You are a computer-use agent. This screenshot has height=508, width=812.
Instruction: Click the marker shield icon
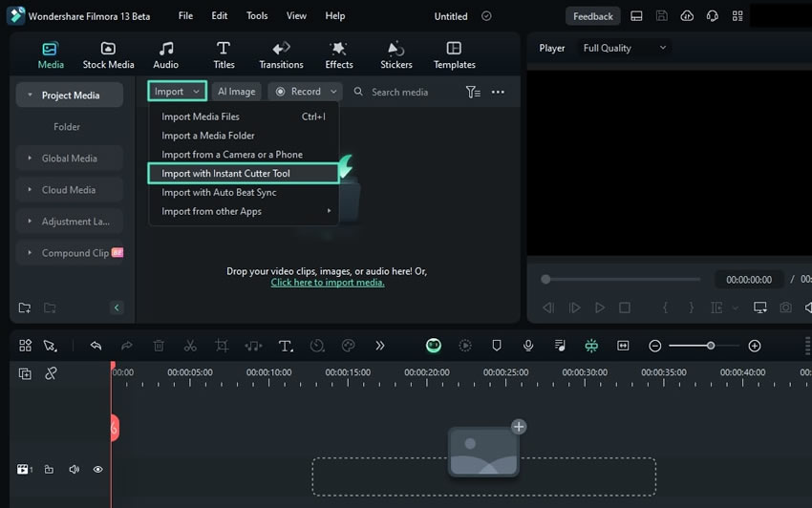point(497,346)
